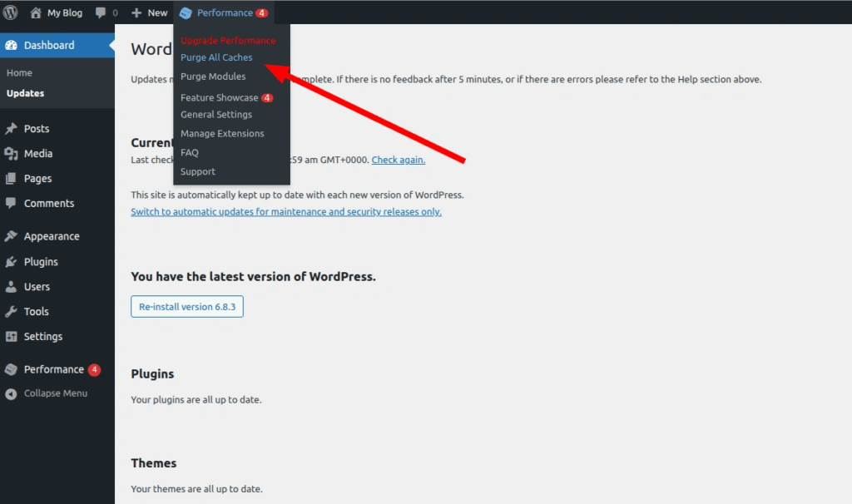Viewport: 852px width, 504px height.
Task: Open the New content creator via the plus icon
Action: click(136, 12)
